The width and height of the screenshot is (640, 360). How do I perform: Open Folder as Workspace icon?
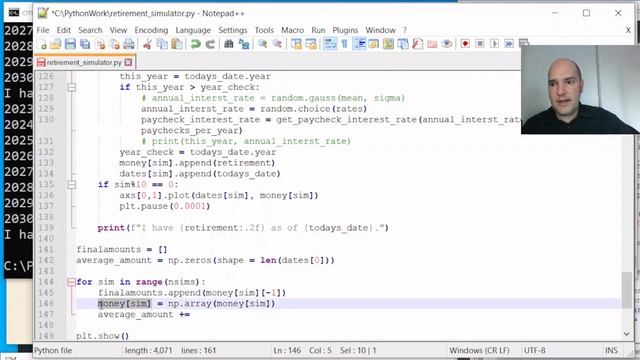[432, 44]
